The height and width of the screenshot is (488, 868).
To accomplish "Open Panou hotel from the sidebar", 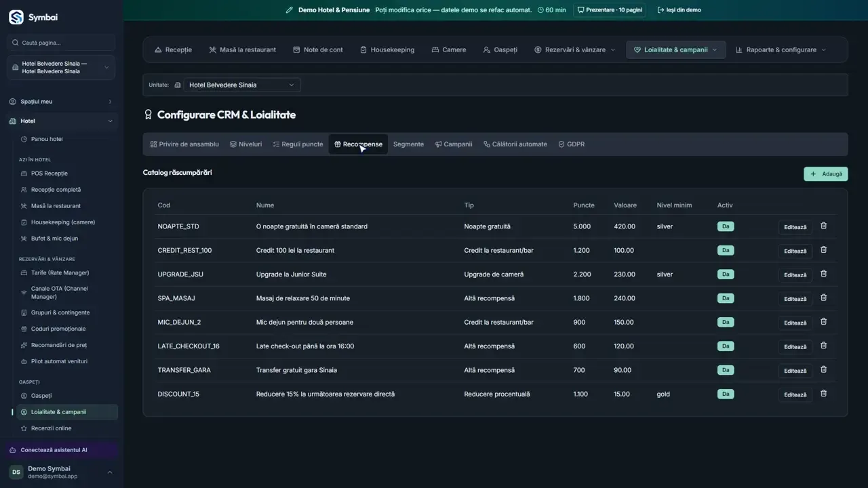I will (47, 139).
